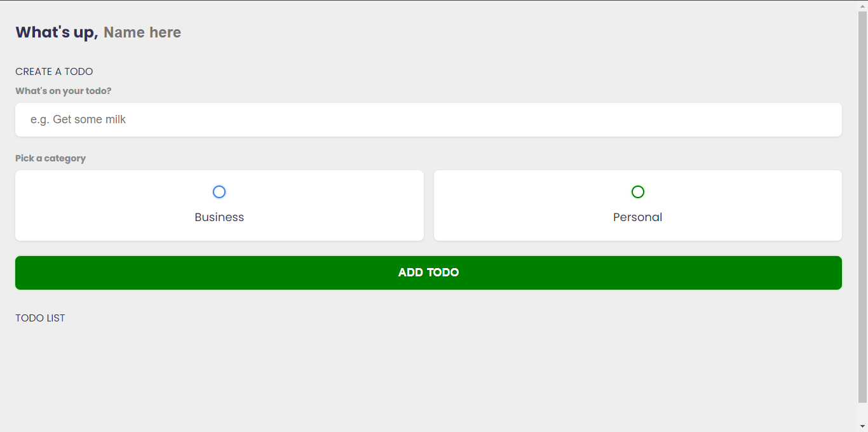Click the "What's on your todo?" label

(64, 91)
